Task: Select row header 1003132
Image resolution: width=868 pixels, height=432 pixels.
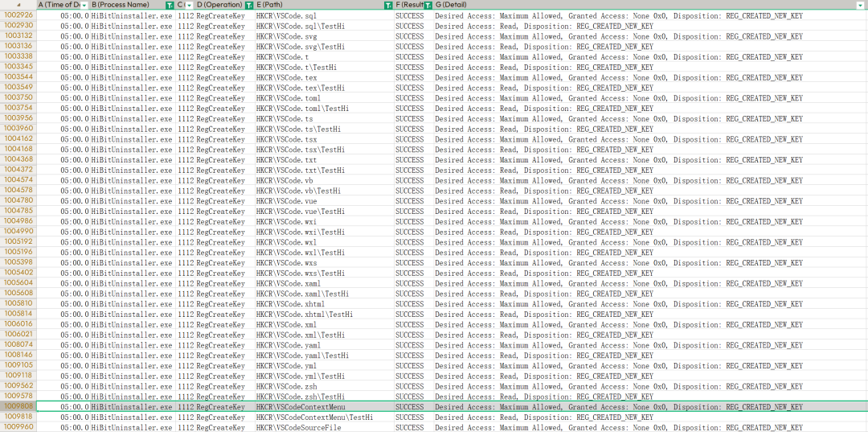Action: pyautogui.click(x=18, y=36)
